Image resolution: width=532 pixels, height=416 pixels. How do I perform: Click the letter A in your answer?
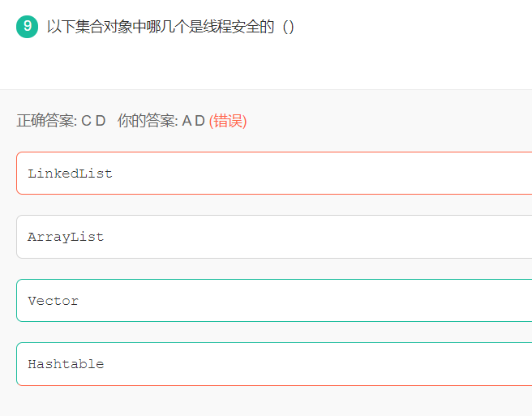(x=187, y=121)
